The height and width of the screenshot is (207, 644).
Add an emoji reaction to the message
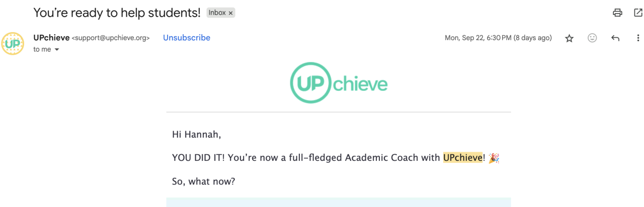(x=592, y=38)
